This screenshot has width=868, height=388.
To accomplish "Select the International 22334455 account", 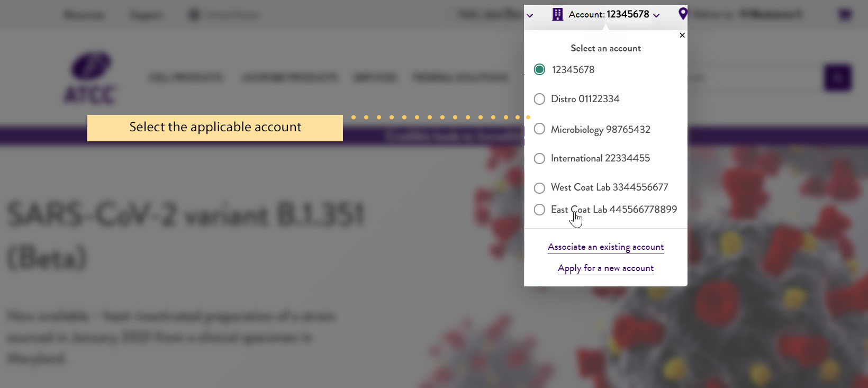I will click(539, 158).
